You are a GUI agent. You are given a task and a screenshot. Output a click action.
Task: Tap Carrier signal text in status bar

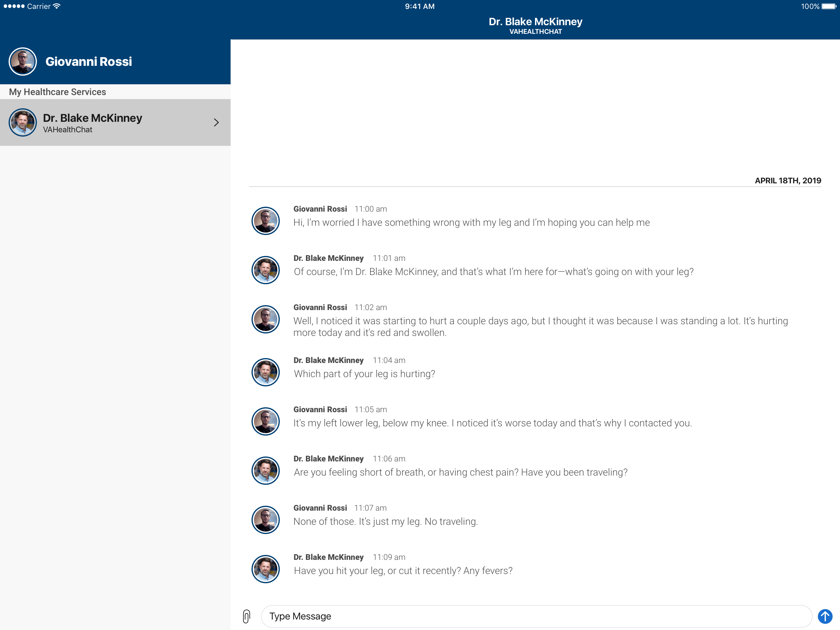pos(39,6)
